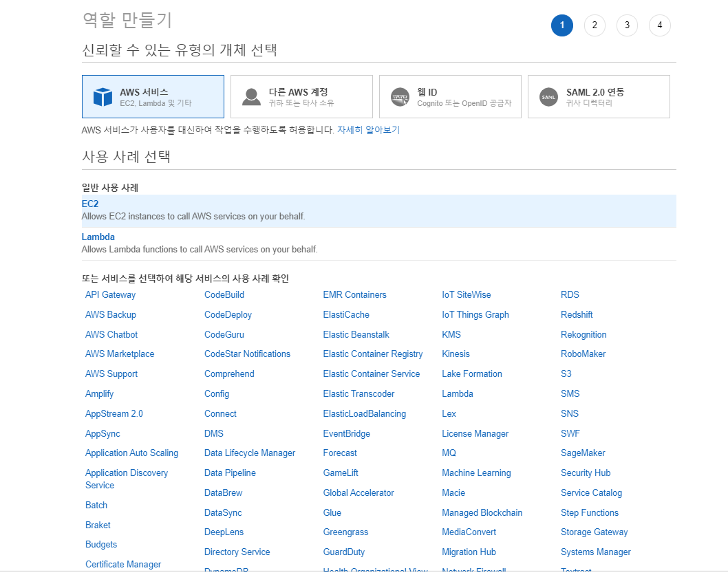Choose Lake Formation service
The image size is (728, 575).
pyautogui.click(x=472, y=374)
